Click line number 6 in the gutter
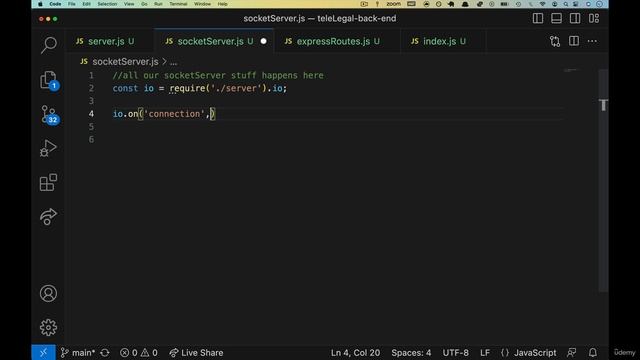 tap(91, 140)
